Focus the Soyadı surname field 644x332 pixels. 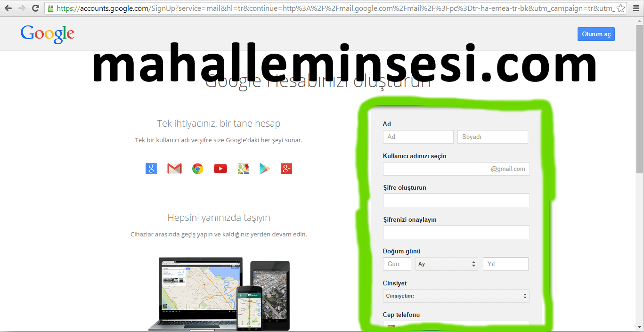[493, 137]
